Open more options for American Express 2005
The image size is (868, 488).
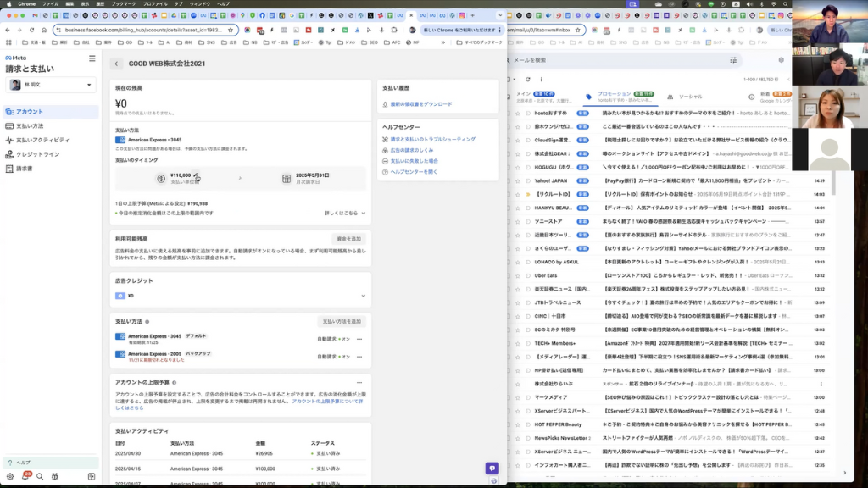click(359, 357)
